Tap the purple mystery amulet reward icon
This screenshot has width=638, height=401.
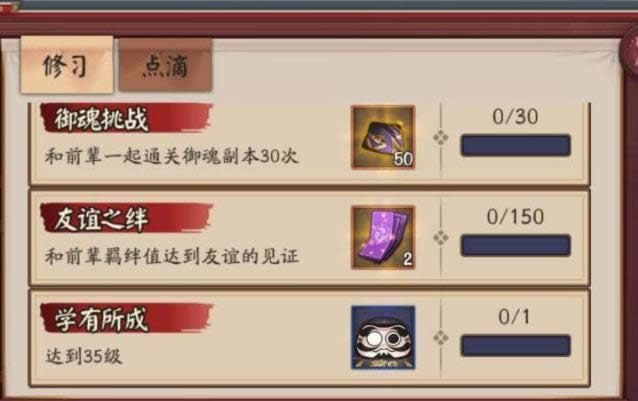click(x=383, y=238)
